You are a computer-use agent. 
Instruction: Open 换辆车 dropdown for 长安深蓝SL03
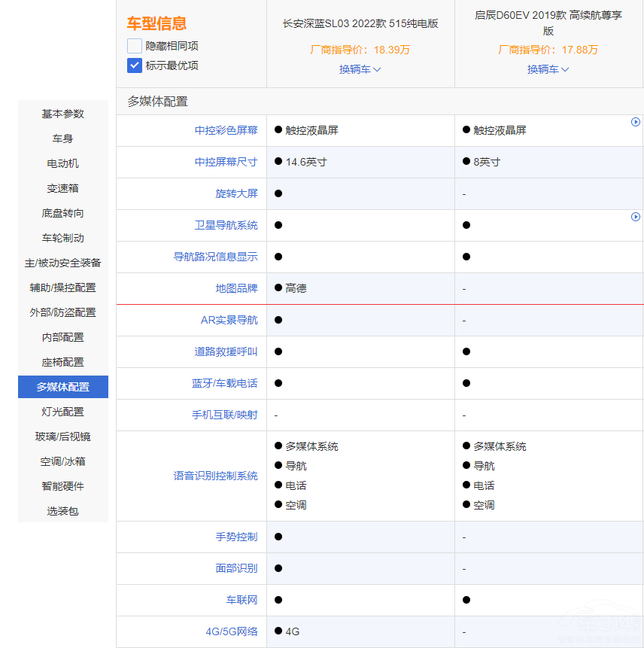[x=360, y=69]
